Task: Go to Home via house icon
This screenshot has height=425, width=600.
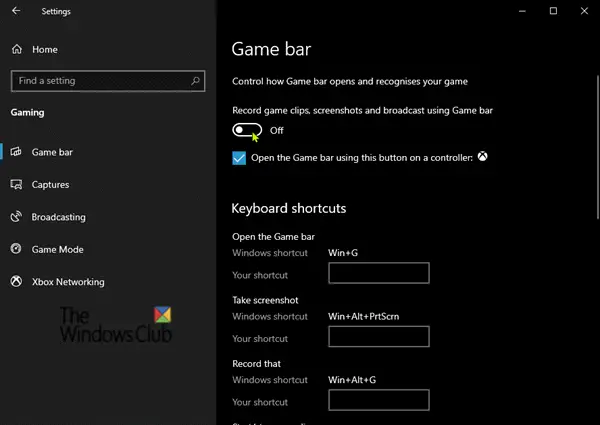Action: click(x=17, y=49)
